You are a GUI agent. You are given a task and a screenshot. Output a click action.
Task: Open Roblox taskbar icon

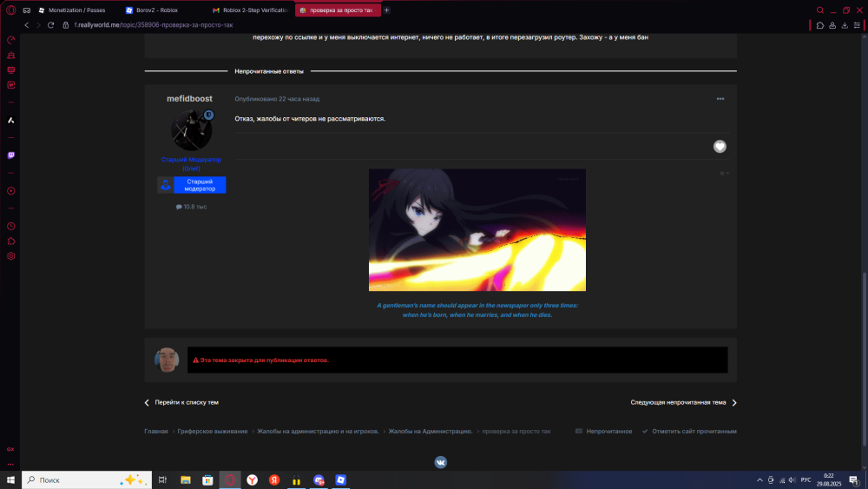tap(341, 480)
